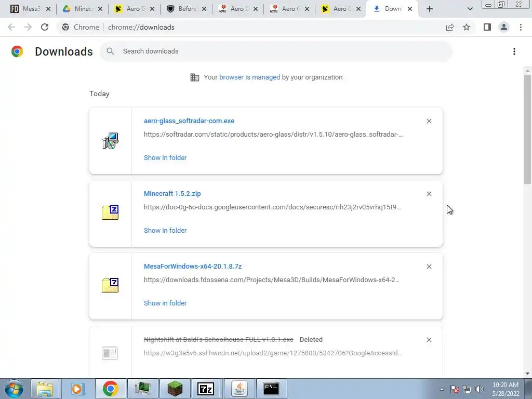Click the scrollbar down arrow
The width and height of the screenshot is (532, 399).
click(x=527, y=374)
